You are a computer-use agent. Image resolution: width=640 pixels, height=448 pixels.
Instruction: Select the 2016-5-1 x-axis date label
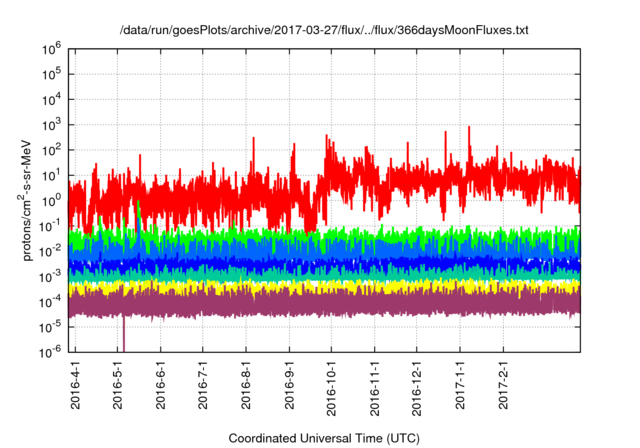tap(118, 383)
